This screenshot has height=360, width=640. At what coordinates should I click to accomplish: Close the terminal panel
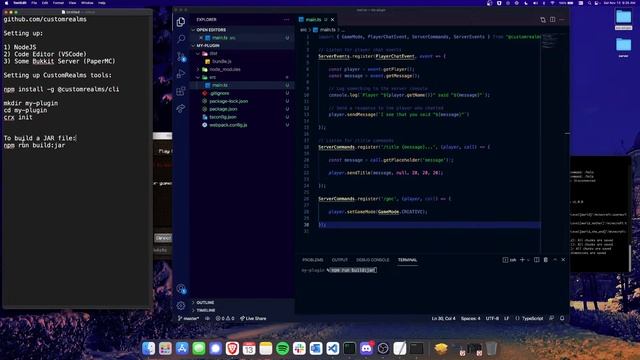[x=563, y=260]
